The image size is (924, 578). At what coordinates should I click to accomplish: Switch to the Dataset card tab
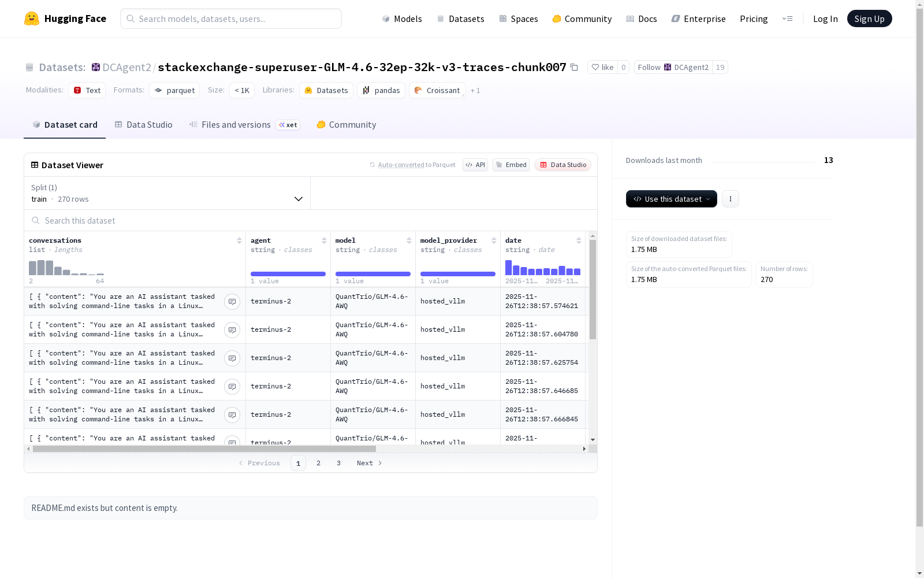point(65,125)
